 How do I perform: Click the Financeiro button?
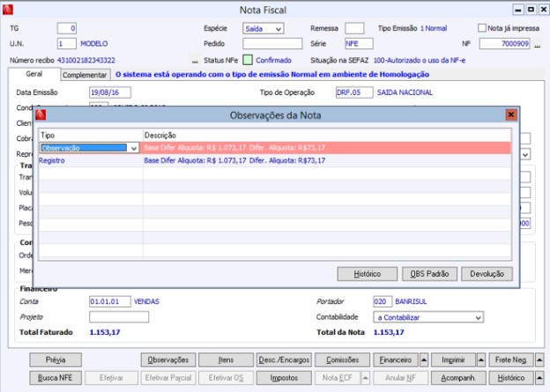[x=396, y=359]
